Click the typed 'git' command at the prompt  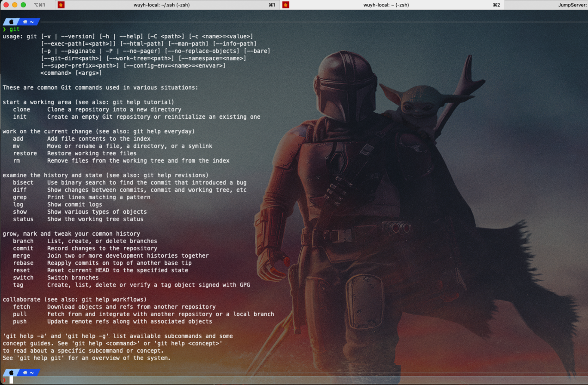pyautogui.click(x=15, y=29)
